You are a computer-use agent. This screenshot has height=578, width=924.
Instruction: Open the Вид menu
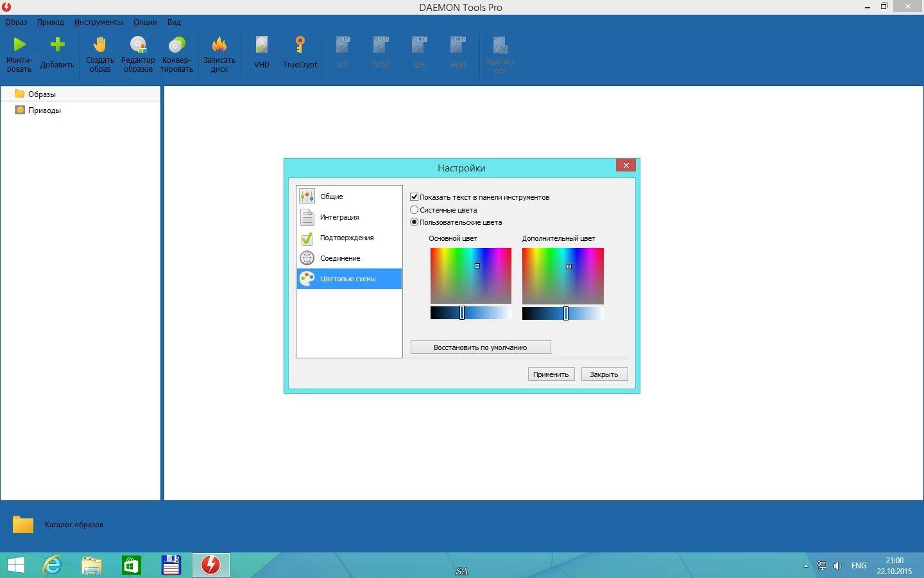(174, 22)
